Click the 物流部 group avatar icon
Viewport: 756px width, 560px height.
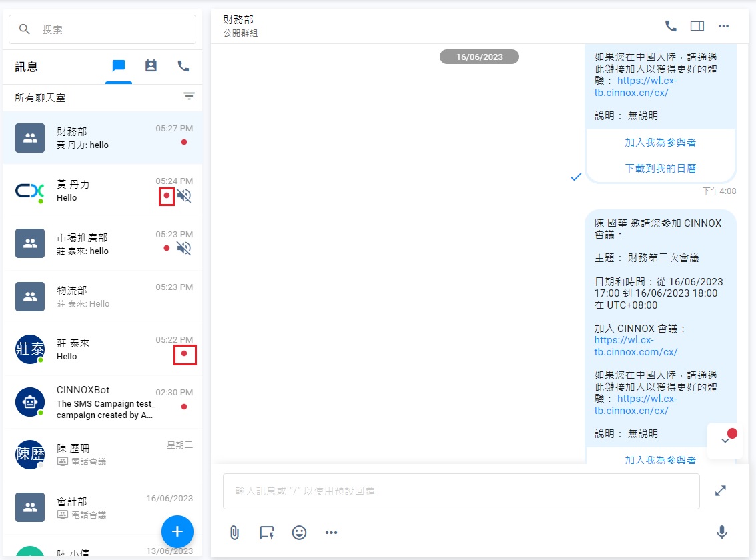30,297
